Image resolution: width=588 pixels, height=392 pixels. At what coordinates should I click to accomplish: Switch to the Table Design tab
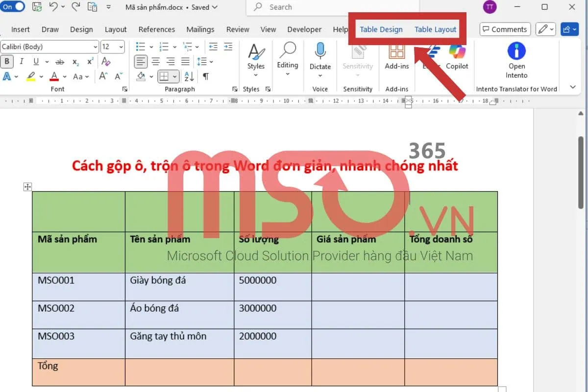coord(381,29)
